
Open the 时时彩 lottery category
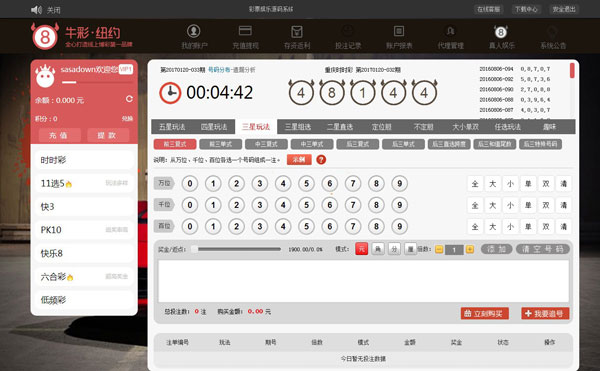(84, 160)
